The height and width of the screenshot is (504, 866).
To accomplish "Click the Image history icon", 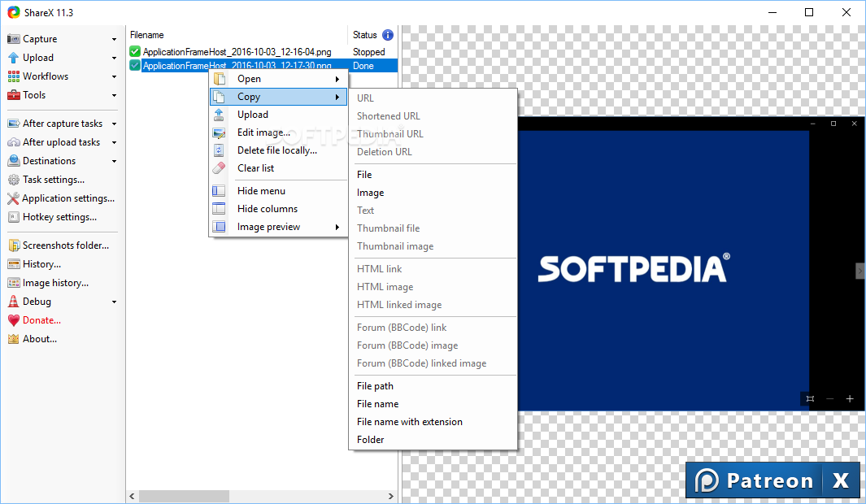I will 13,283.
